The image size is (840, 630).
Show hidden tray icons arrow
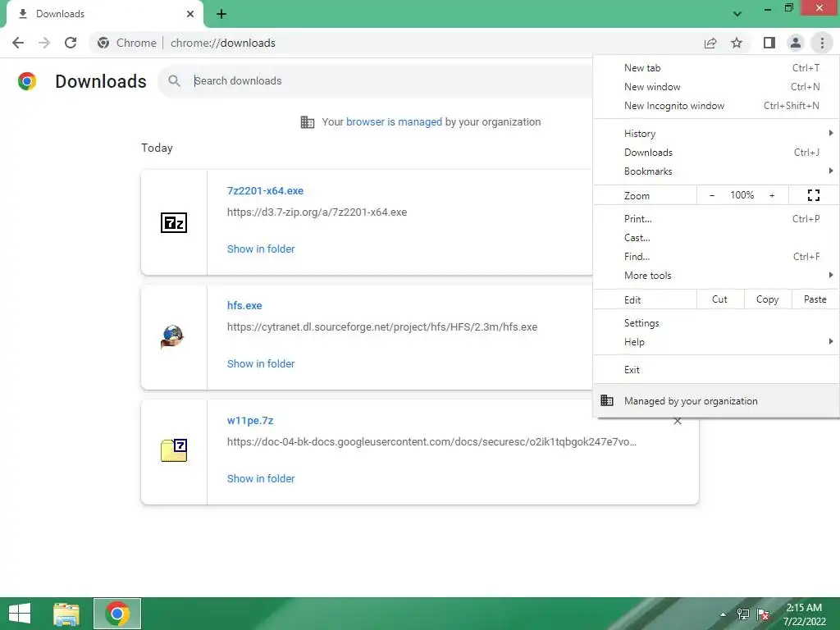(724, 614)
